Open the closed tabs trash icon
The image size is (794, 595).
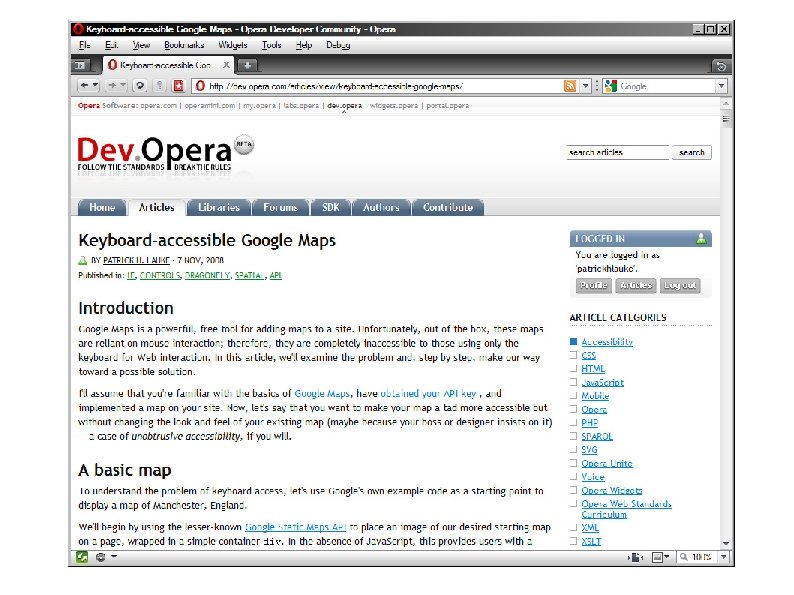721,65
